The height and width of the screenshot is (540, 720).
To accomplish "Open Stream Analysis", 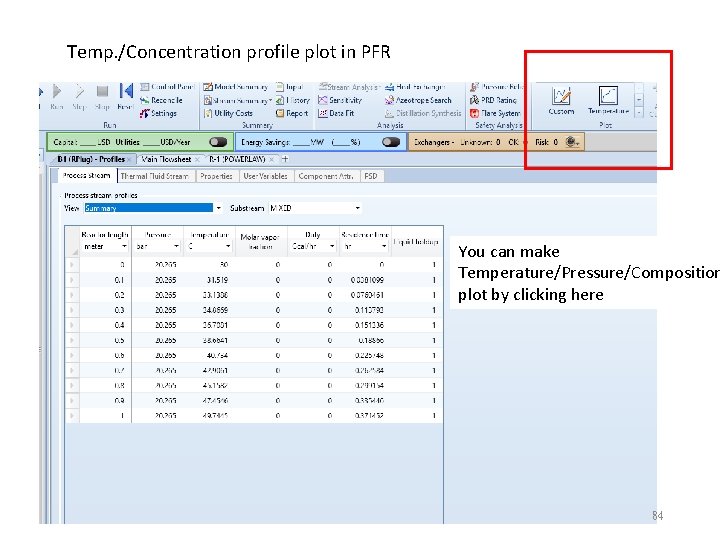I will click(348, 87).
